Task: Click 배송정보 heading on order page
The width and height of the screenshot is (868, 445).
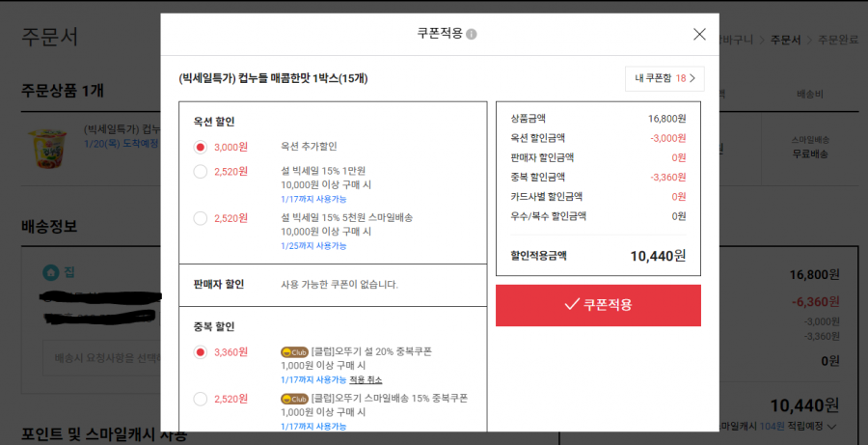Action: point(49,226)
